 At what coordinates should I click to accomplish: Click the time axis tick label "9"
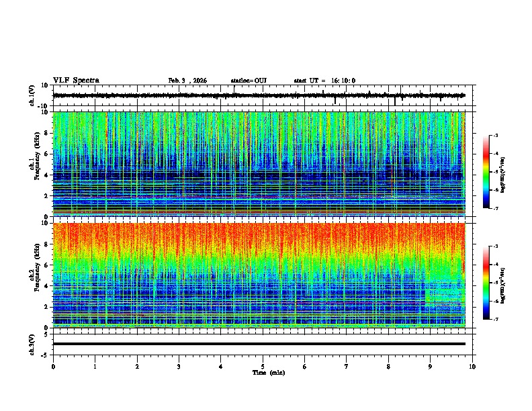[430, 367]
